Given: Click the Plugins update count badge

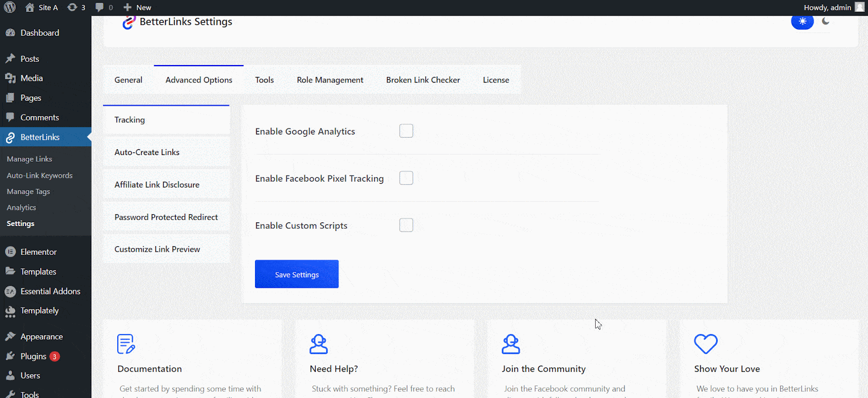Looking at the screenshot, I should [55, 356].
